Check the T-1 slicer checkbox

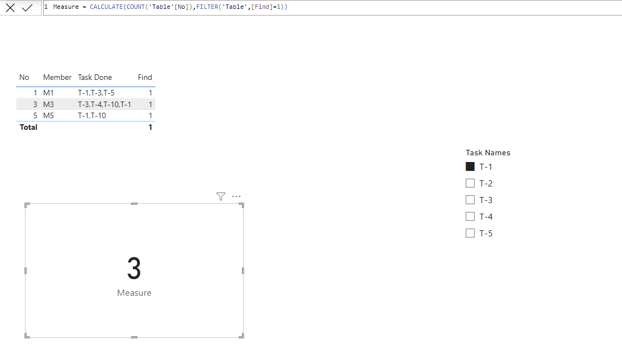click(470, 166)
